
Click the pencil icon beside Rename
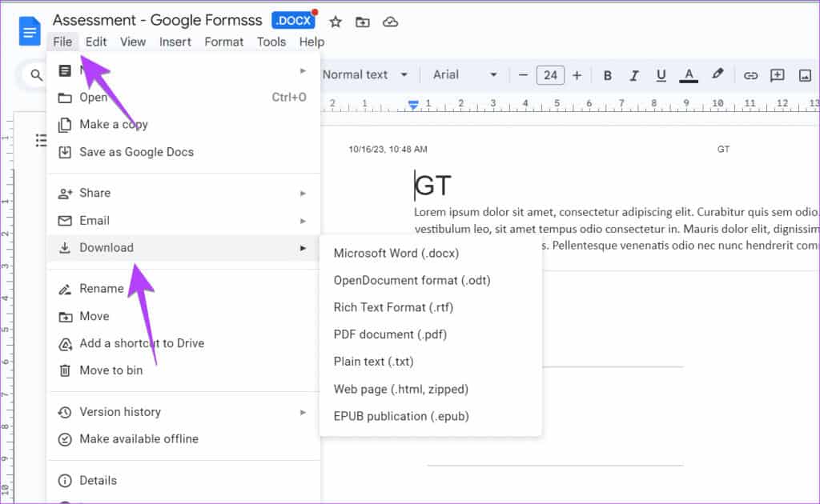[65, 290]
